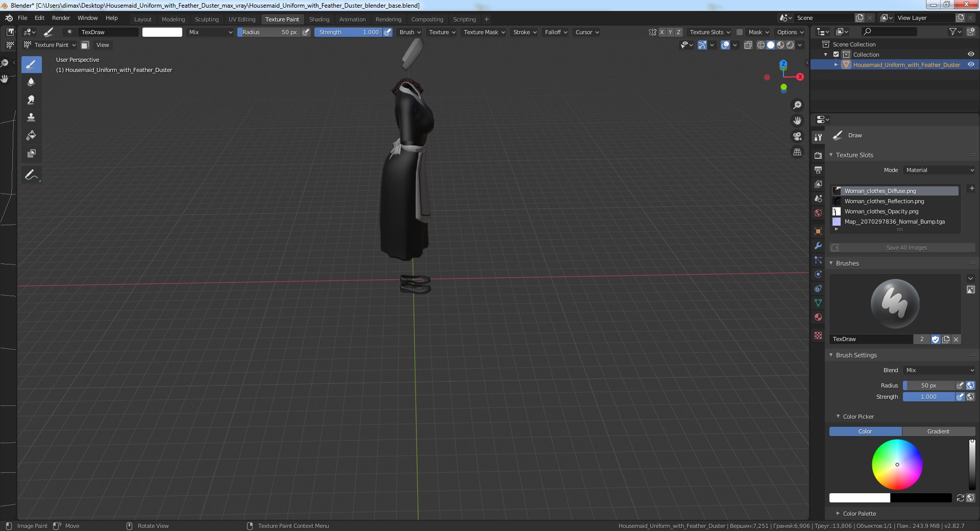Switch to the Shading workspace tab
Screen dimensions: 980x531
coord(319,19)
